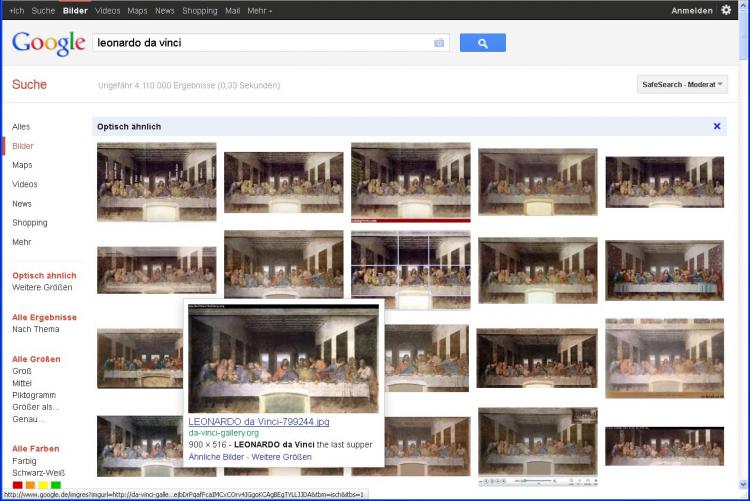Select the Groß size filter
Screen dimensions: 750x501
click(x=22, y=370)
